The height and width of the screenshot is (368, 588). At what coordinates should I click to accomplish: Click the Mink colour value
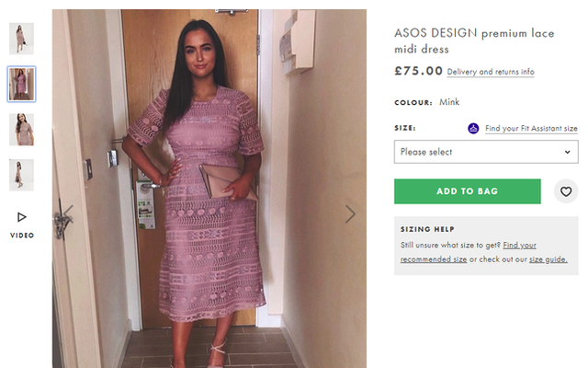[449, 102]
